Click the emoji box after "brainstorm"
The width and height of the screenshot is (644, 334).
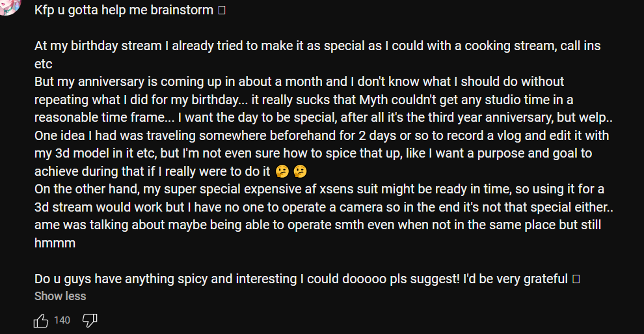[222, 10]
